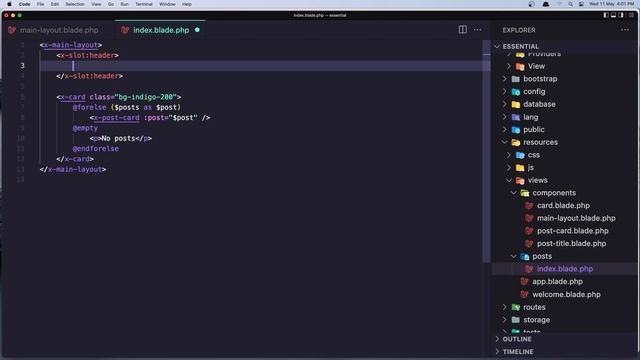Toggle bottom panel layout icon in title bar
The width and height of the screenshot is (640, 360).
pos(613,15)
